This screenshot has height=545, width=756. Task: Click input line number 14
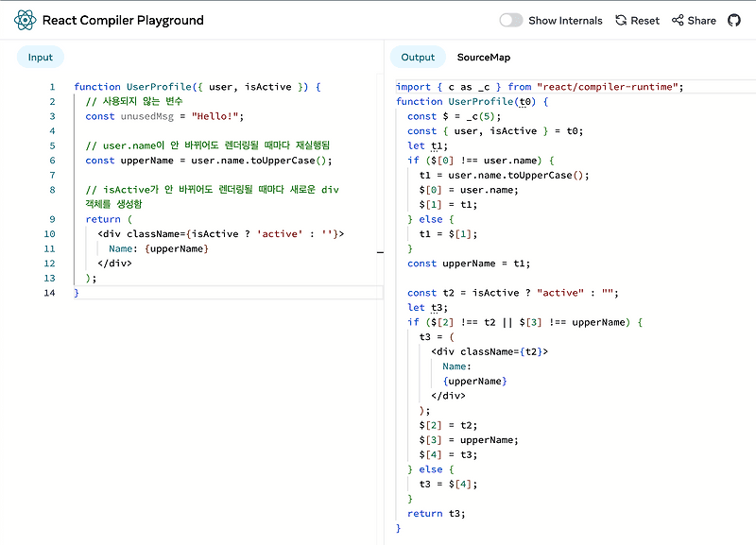click(50, 293)
